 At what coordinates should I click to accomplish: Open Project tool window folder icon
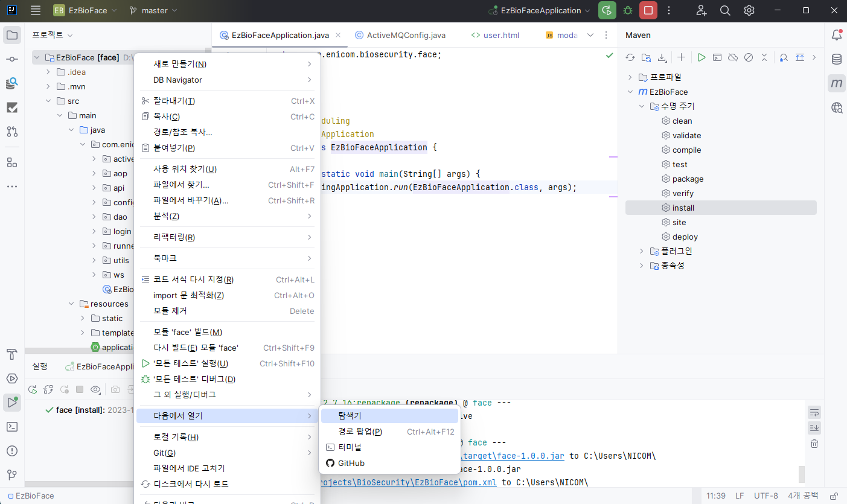[12, 35]
